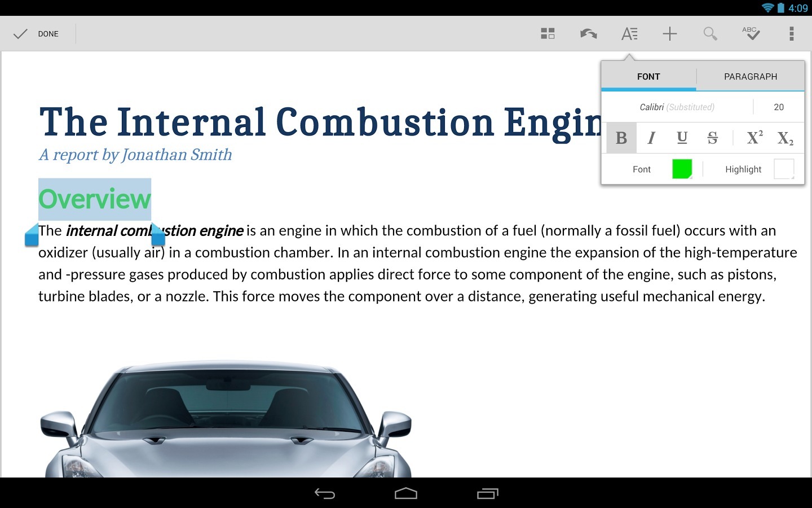Toggle bold formatting off

point(620,138)
